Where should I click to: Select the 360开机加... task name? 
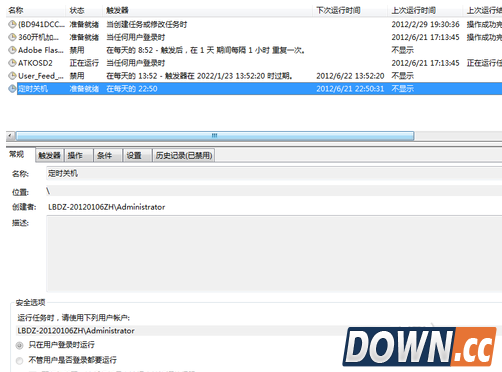tap(38, 37)
